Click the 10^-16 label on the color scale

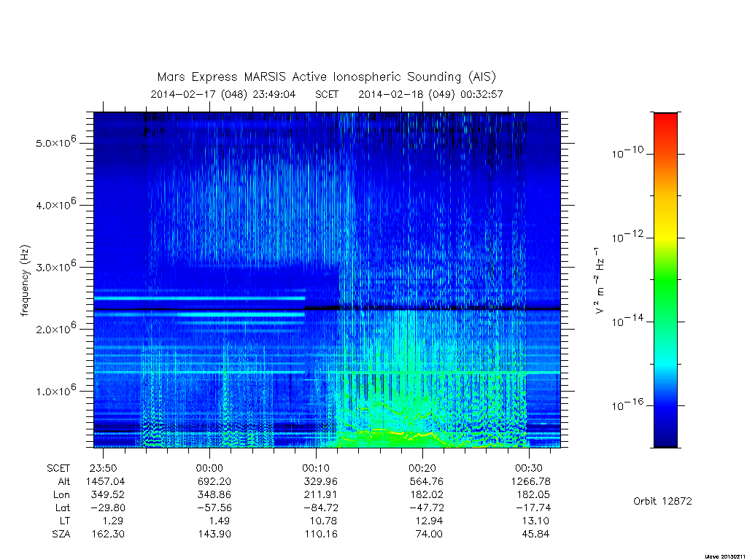point(628,405)
